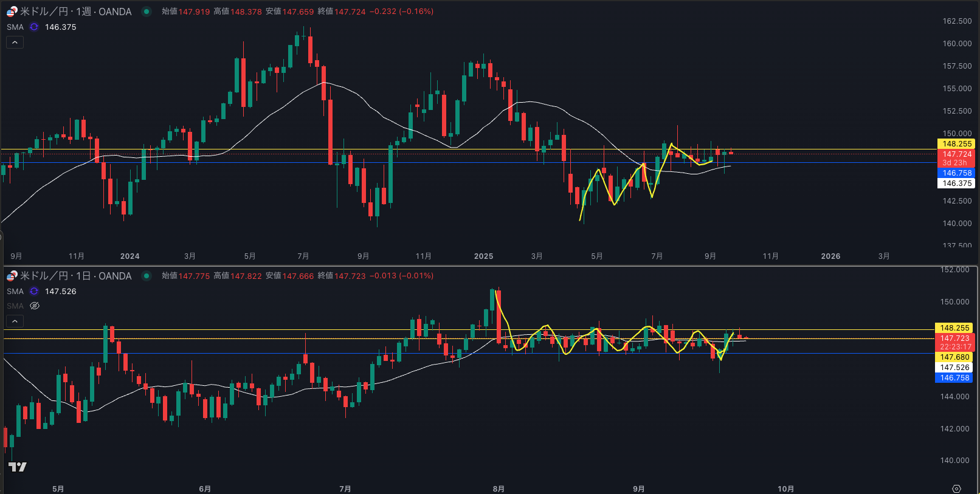
Task: Collapse the daily chart indicator legend
Action: (15, 321)
